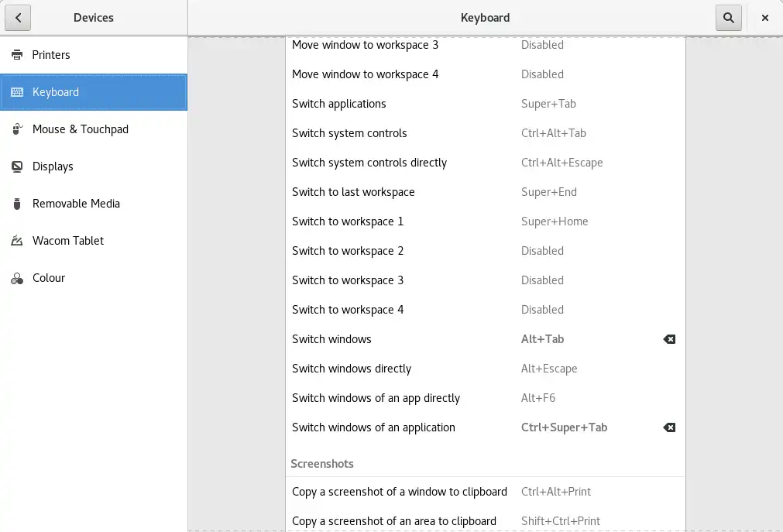
Task: Click the Alt+Escape shortcut value
Action: [x=549, y=369]
